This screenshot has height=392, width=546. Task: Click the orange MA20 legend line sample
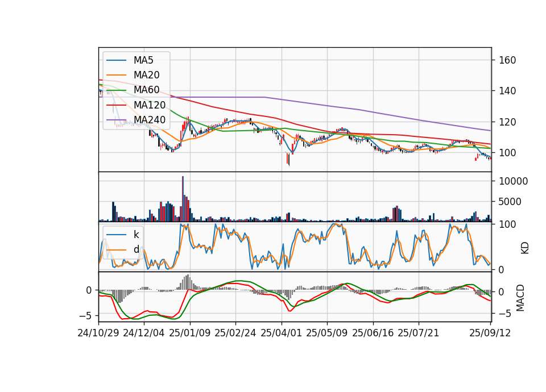click(116, 75)
